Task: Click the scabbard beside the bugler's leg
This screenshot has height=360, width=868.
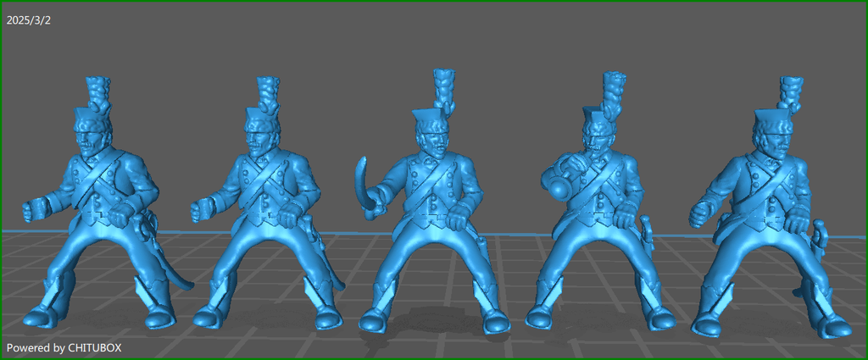Action: [647, 233]
